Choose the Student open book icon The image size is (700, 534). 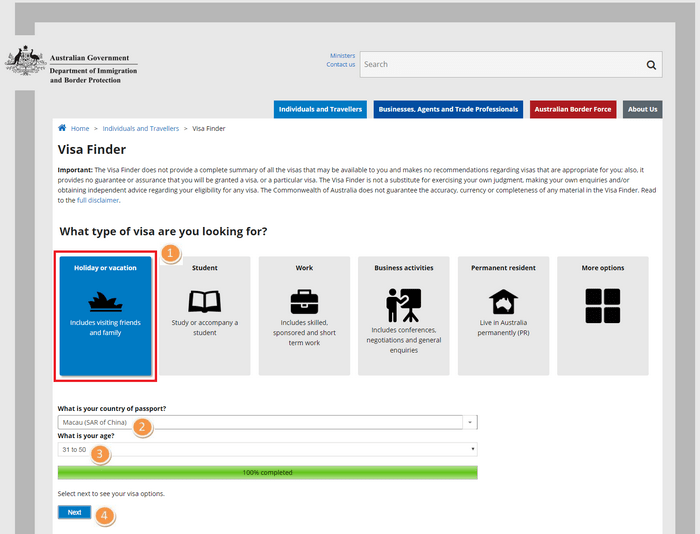(204, 301)
